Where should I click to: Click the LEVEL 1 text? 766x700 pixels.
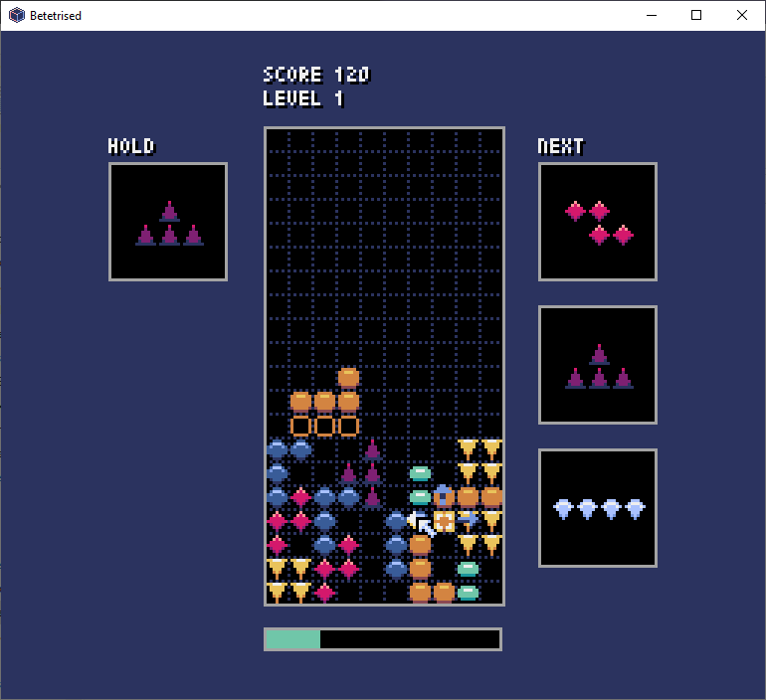(303, 99)
